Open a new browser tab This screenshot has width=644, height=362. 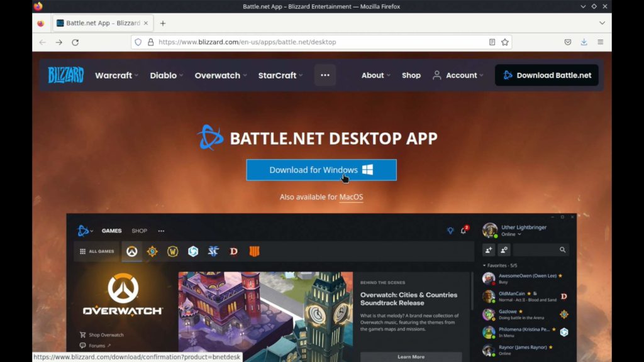pos(163,23)
